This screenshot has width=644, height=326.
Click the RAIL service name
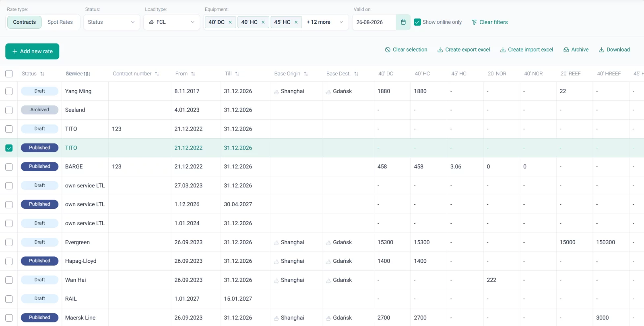click(x=71, y=299)
